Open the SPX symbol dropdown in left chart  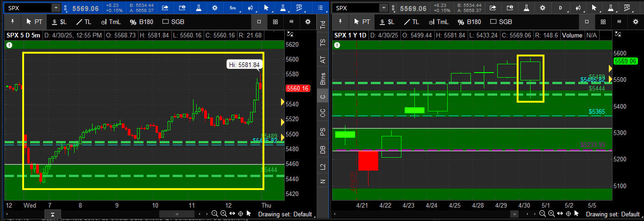56,8
